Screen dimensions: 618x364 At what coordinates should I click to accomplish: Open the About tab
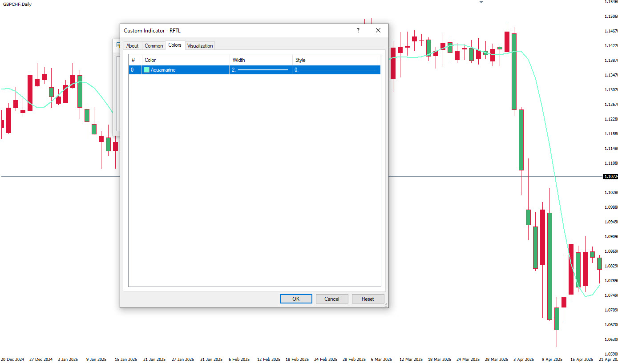pos(132,46)
